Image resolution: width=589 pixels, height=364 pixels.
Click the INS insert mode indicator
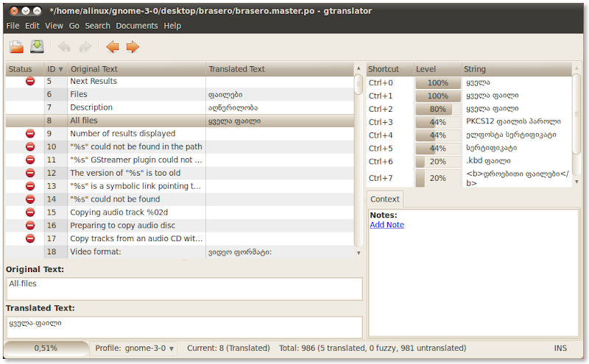560,349
